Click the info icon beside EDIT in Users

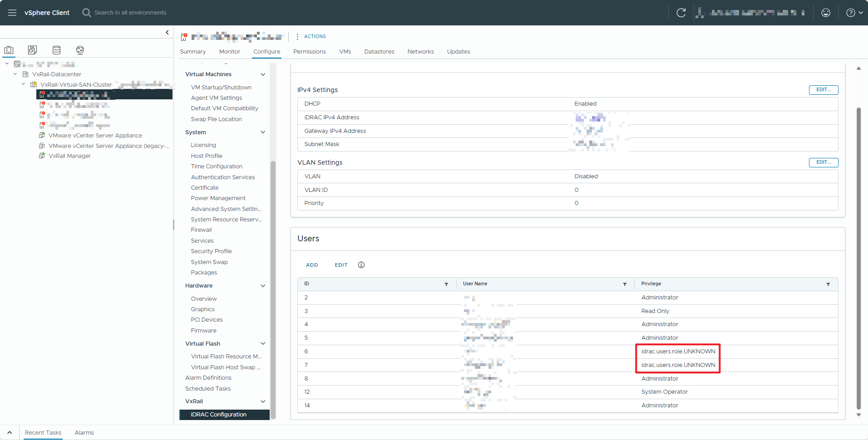click(361, 265)
